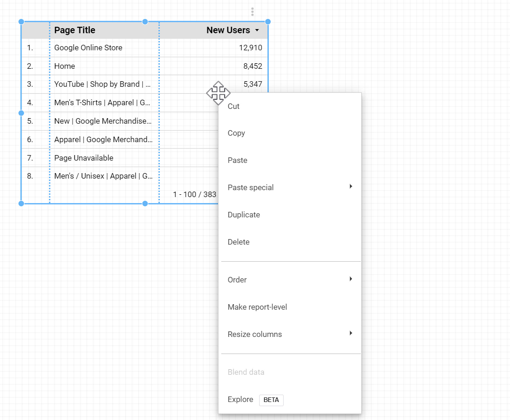510x420 pixels.
Task: Select the Page Unavailable cell
Action: (x=84, y=158)
